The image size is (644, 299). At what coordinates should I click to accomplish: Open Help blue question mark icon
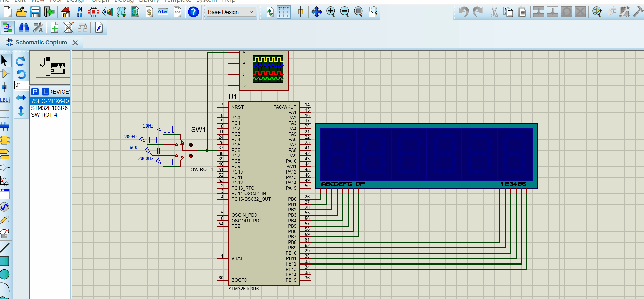click(x=193, y=12)
